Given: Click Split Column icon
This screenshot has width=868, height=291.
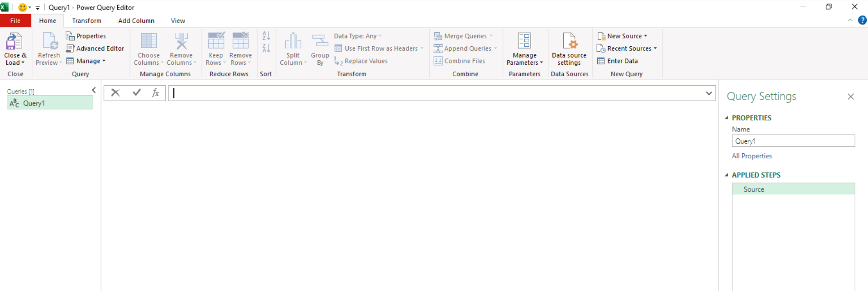Looking at the screenshot, I should click(293, 41).
